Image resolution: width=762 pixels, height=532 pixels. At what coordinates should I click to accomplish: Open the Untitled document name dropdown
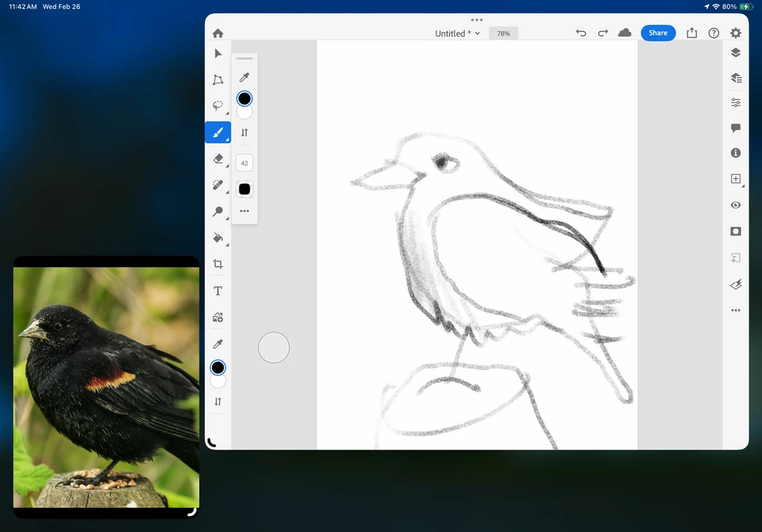(x=457, y=34)
